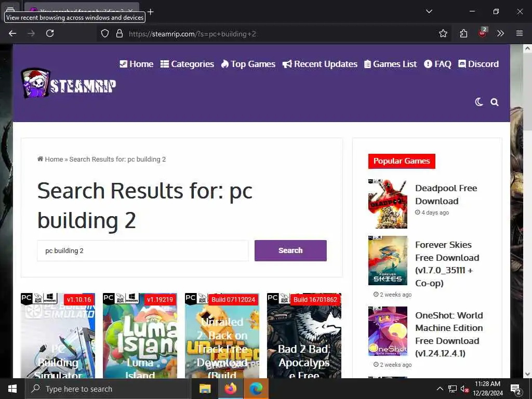Toggle dark mode moon icon

click(478, 102)
